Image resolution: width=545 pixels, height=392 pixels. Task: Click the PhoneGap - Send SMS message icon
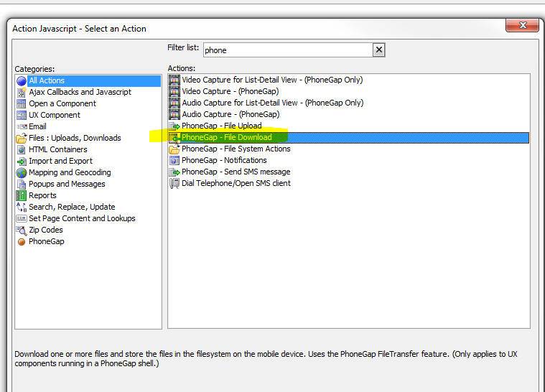174,172
